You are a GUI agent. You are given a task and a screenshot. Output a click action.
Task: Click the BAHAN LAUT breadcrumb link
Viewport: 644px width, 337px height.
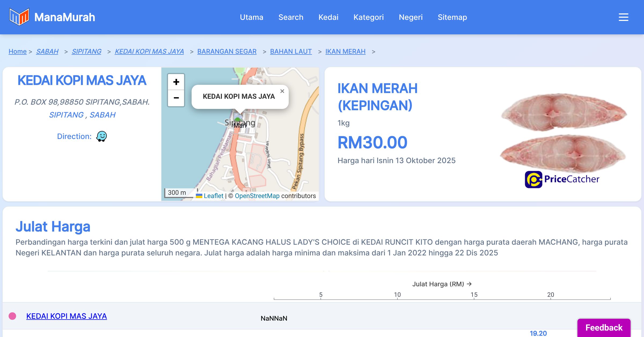point(291,51)
